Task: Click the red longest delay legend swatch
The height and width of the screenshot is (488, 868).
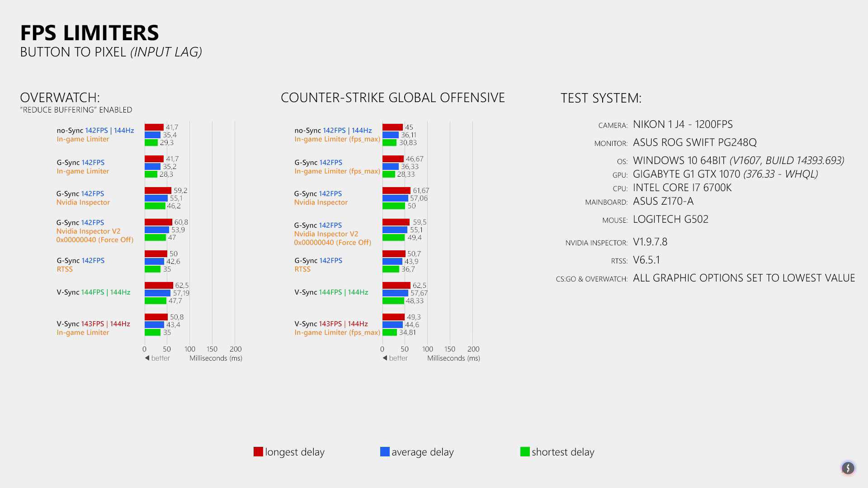Action: point(258,452)
